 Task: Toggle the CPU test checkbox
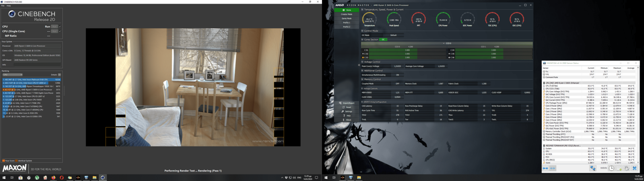(x=60, y=27)
